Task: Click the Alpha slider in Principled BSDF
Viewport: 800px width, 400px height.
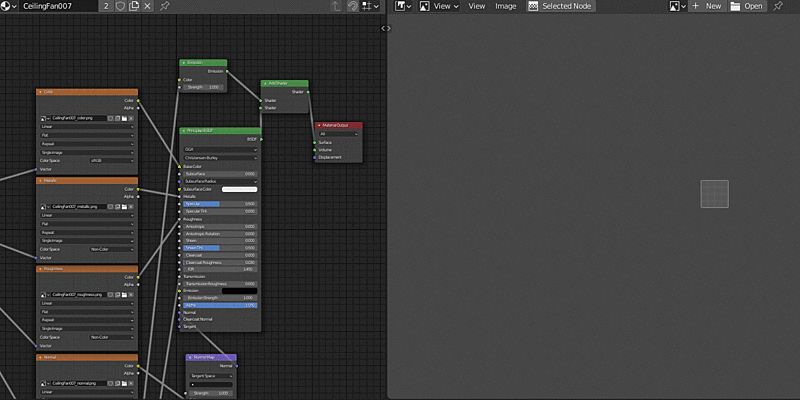Action: pyautogui.click(x=220, y=306)
